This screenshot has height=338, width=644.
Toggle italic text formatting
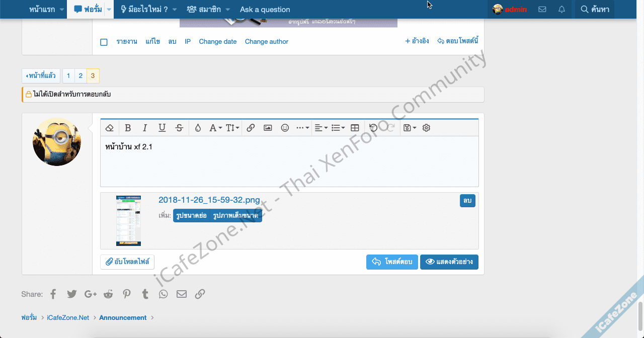(x=145, y=128)
